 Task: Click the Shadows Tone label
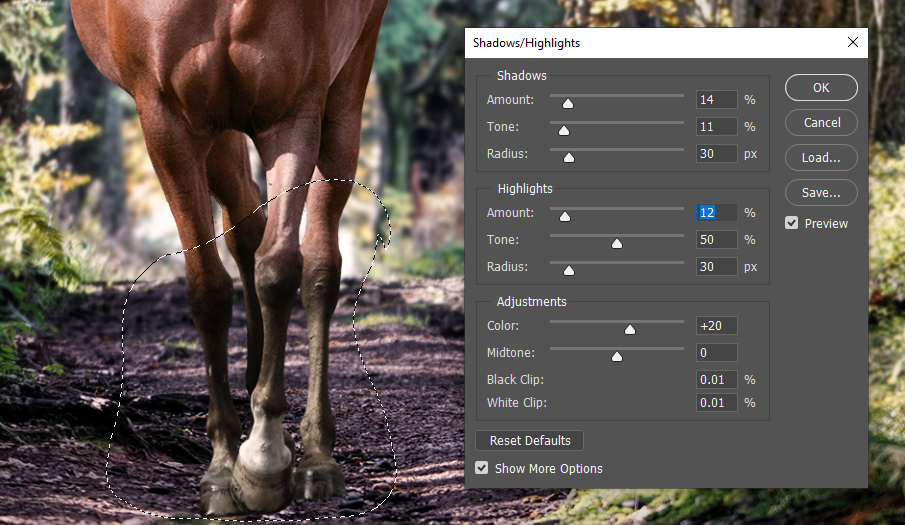tap(503, 127)
